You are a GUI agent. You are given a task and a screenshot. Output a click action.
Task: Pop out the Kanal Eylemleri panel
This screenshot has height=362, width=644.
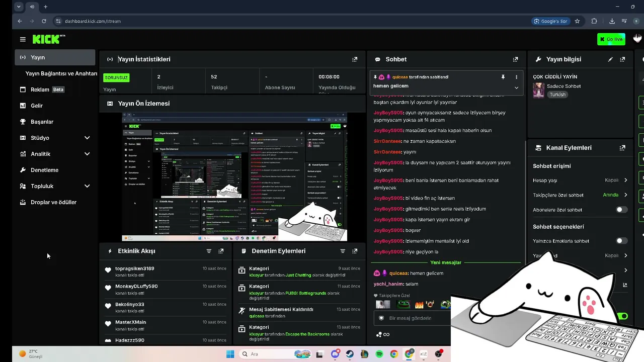(x=622, y=148)
